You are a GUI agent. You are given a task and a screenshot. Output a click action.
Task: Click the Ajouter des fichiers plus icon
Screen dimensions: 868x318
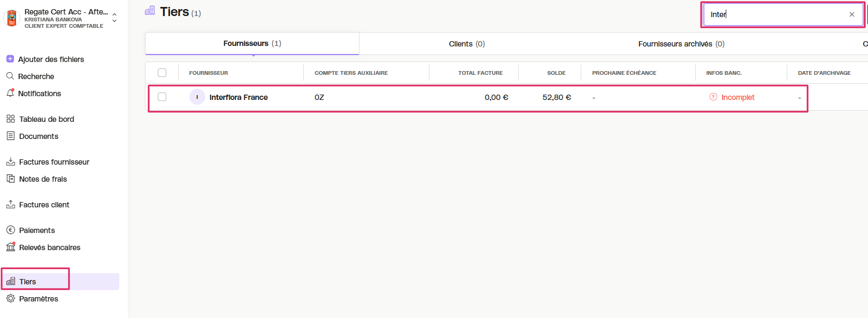[10, 59]
